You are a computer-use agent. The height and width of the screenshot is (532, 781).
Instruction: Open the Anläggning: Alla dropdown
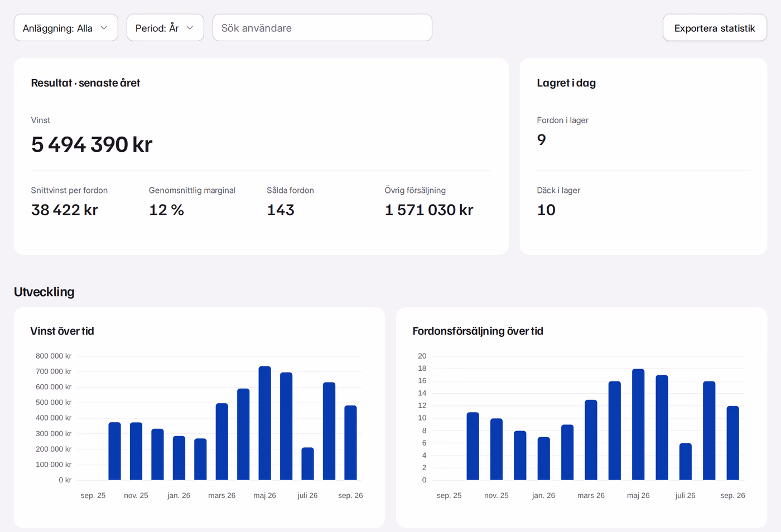(x=66, y=28)
